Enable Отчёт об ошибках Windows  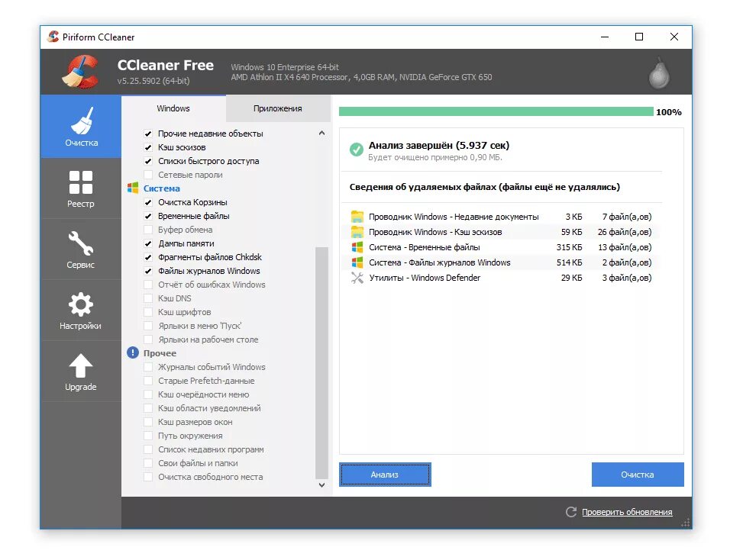pos(148,285)
